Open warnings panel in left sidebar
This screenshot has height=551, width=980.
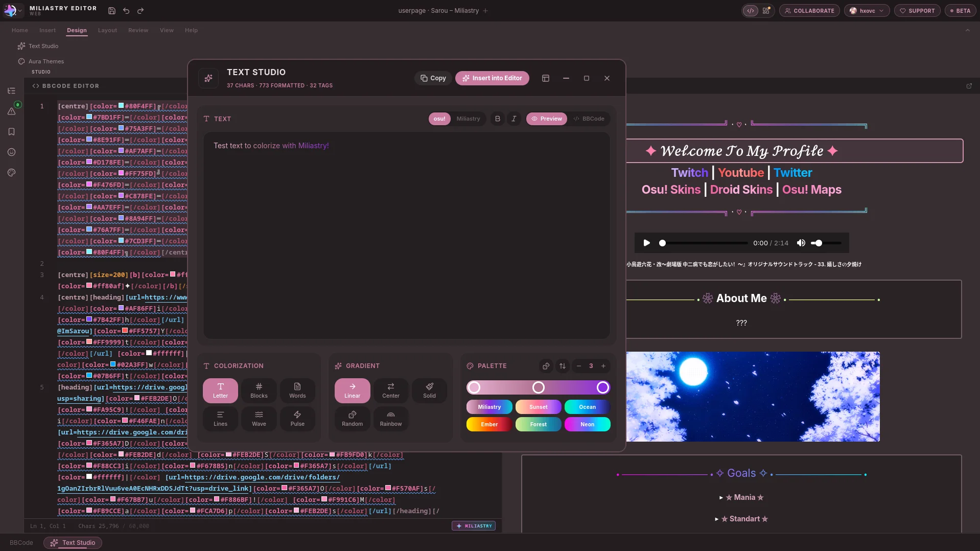click(11, 111)
